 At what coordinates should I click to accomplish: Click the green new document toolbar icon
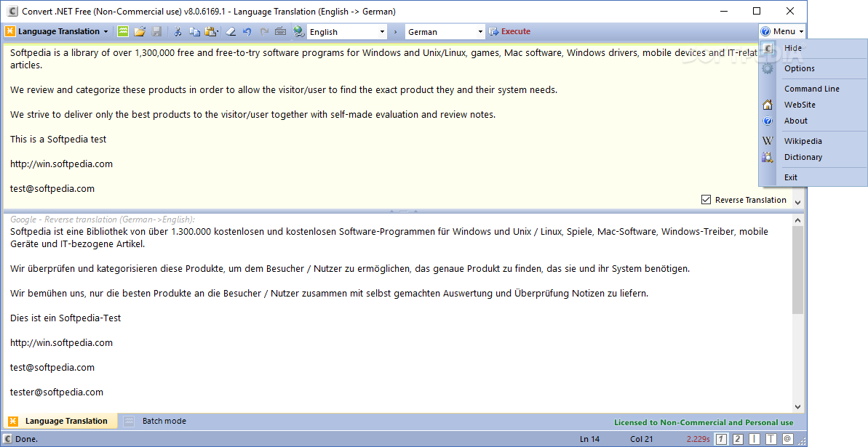pyautogui.click(x=123, y=31)
